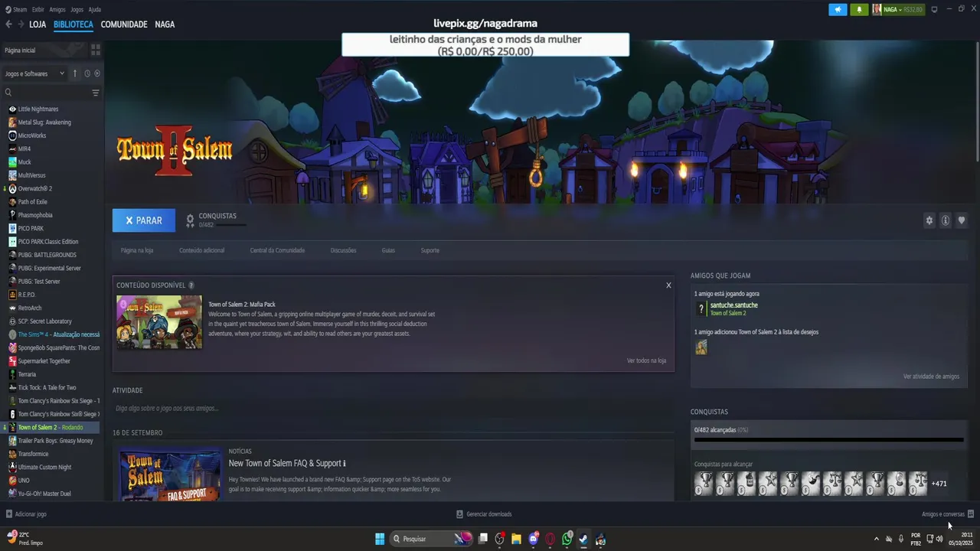Open Windows Start menu
Screen dimensions: 980x551
pyautogui.click(x=380, y=539)
